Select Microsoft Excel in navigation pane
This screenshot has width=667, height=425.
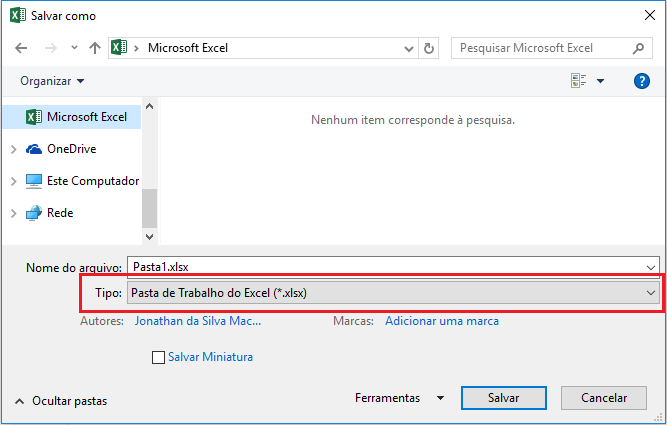pyautogui.click(x=72, y=117)
